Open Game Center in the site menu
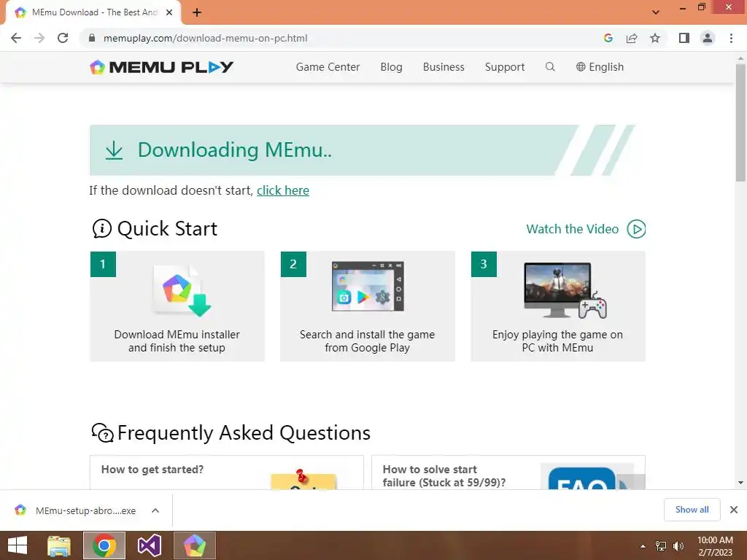The width and height of the screenshot is (747, 560). click(328, 67)
